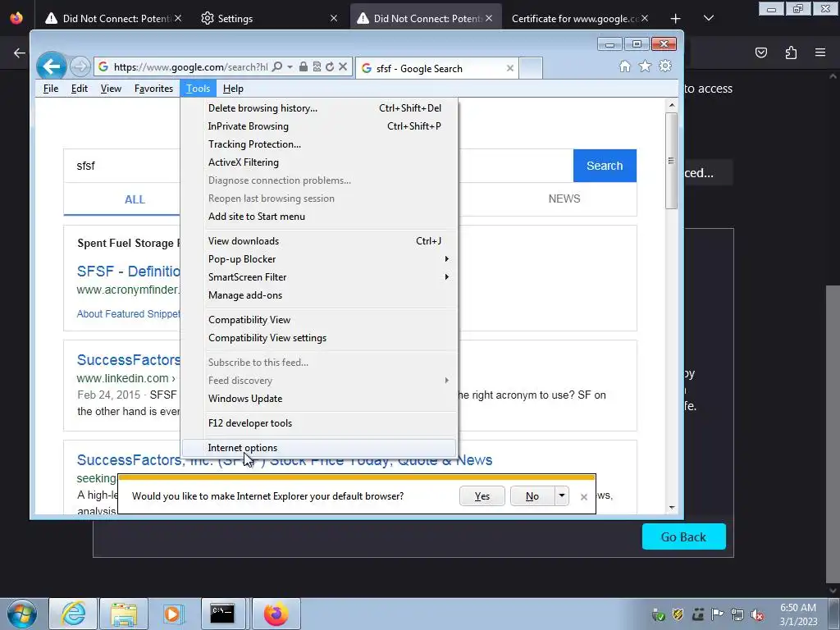Click Yes to set IE default
The height and width of the screenshot is (630, 840).
point(482,496)
